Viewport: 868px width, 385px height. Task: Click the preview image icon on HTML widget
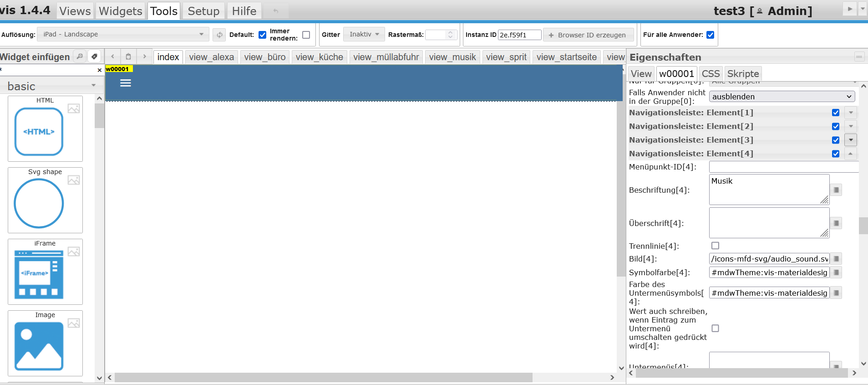pos(74,108)
